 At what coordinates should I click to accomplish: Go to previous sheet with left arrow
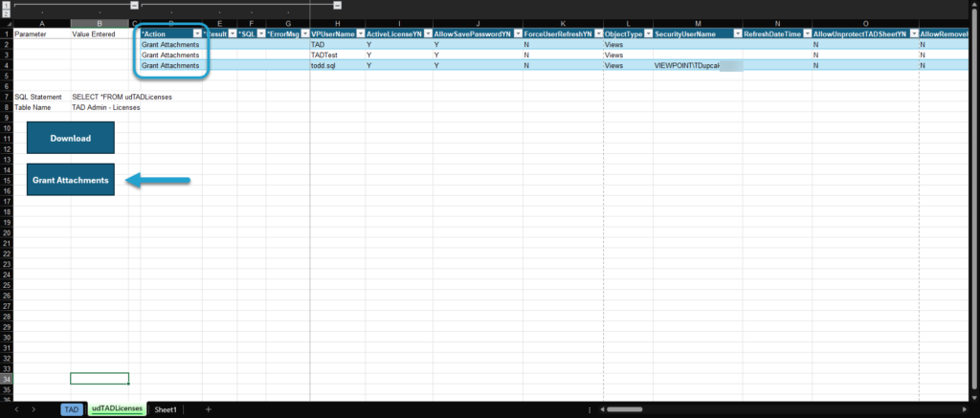pyautogui.click(x=16, y=409)
